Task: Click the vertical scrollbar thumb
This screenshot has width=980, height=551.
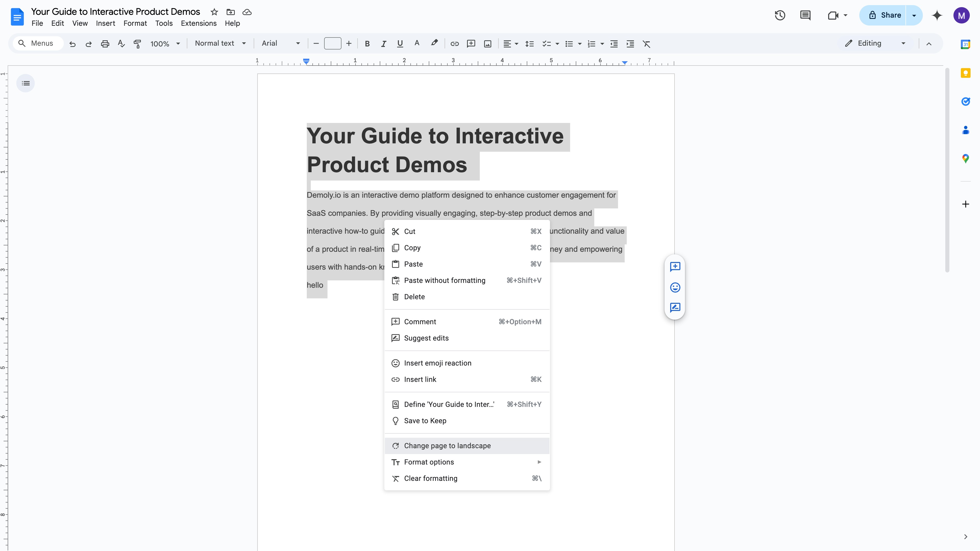Action: coord(947,170)
